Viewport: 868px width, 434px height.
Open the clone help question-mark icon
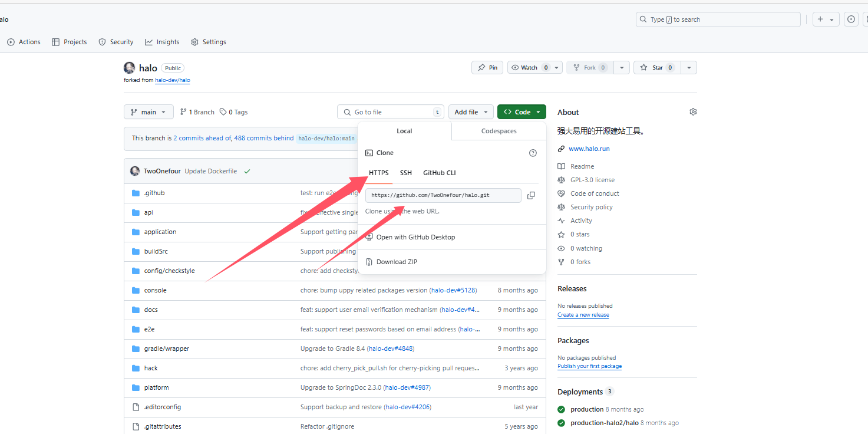point(533,153)
